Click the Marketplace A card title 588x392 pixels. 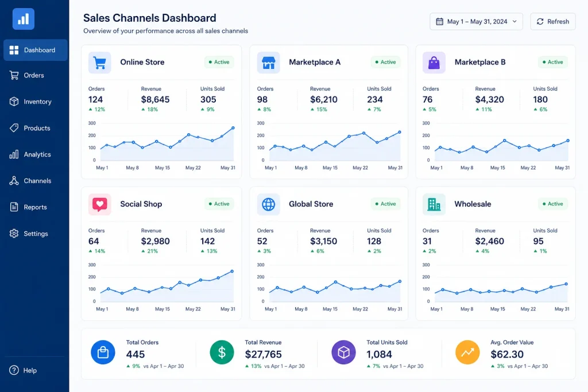click(x=315, y=62)
